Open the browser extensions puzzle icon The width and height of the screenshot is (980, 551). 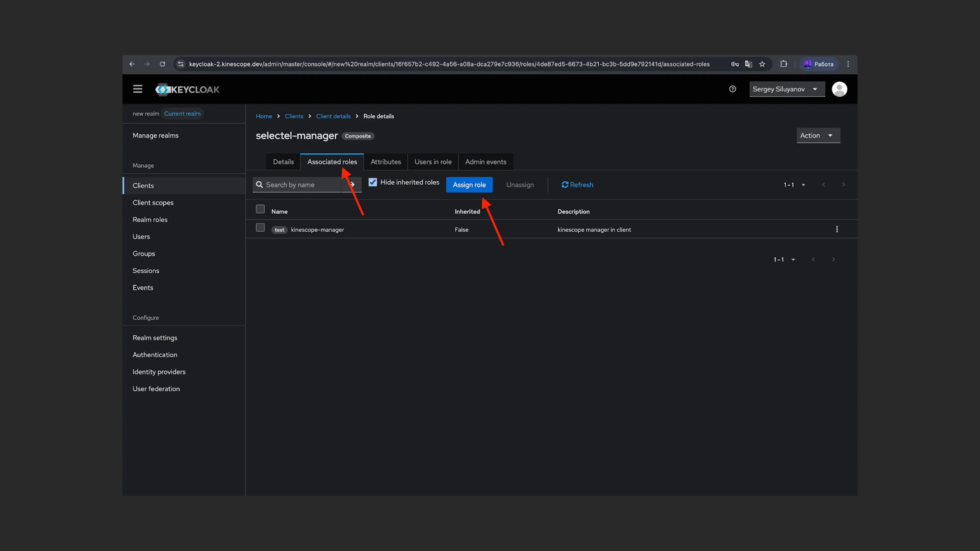[783, 64]
